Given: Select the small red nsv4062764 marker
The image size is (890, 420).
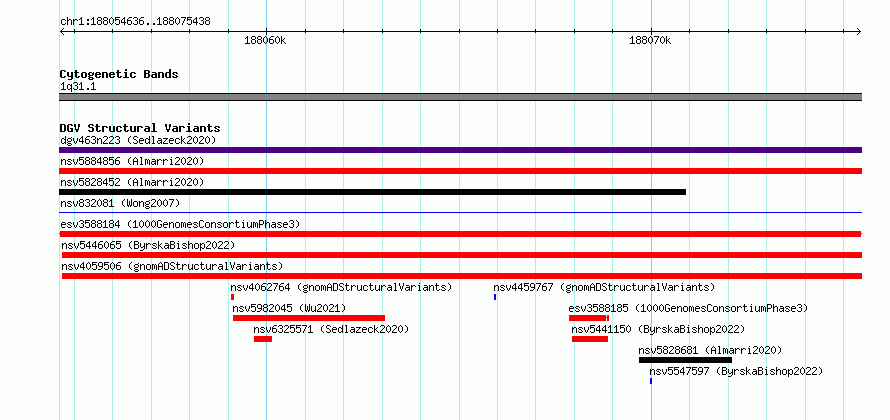Looking at the screenshot, I should pyautogui.click(x=232, y=297).
